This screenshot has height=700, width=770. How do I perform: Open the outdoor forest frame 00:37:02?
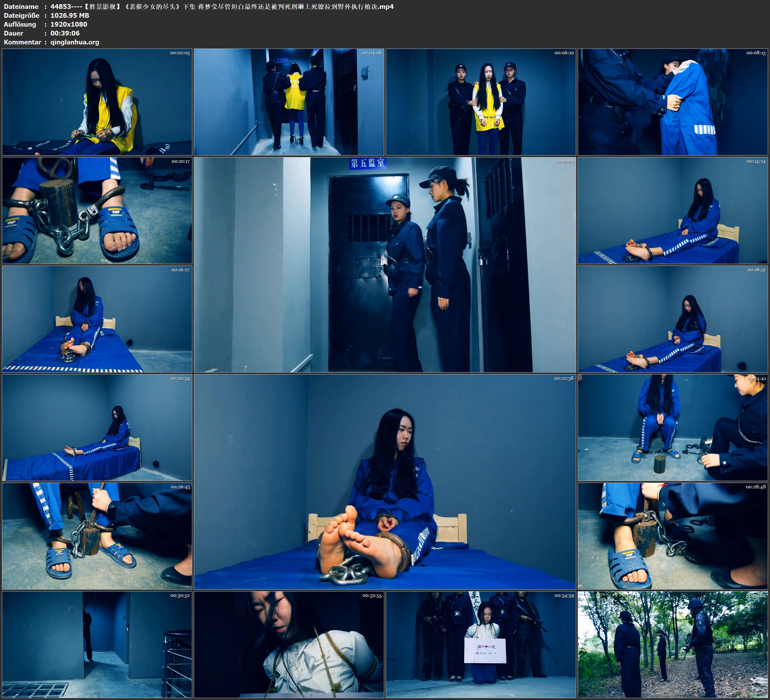point(673,644)
